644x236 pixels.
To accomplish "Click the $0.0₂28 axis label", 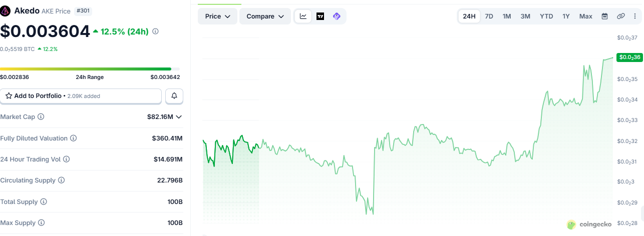I will tap(627, 223).
